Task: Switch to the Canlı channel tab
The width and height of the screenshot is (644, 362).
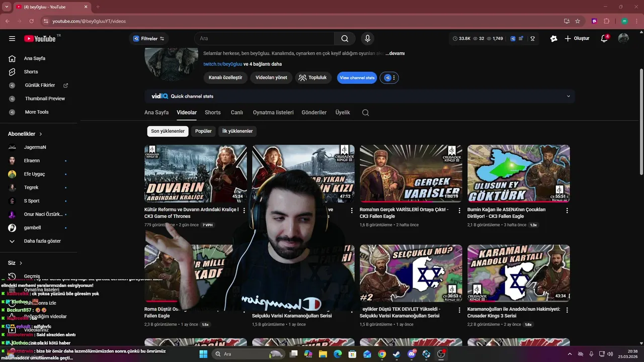Action: tap(237, 113)
